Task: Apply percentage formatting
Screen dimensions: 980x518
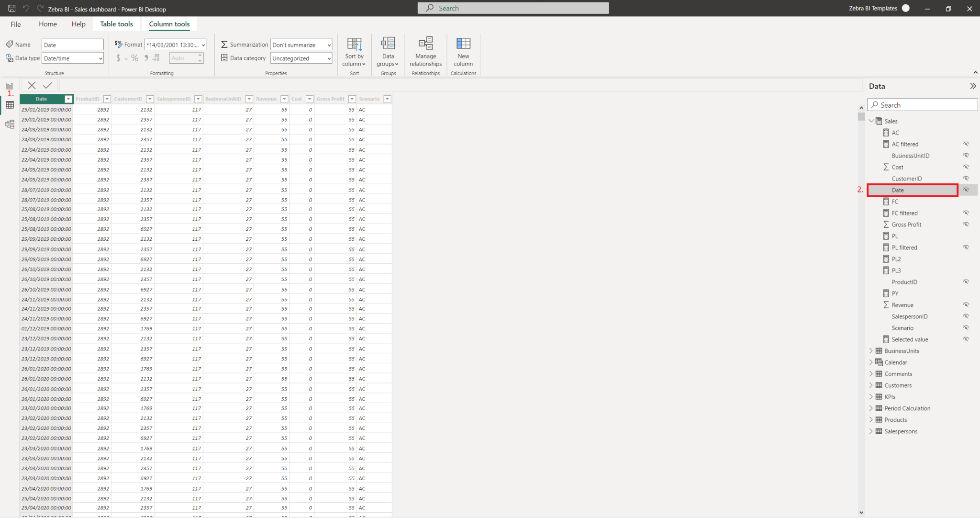Action: (x=134, y=58)
